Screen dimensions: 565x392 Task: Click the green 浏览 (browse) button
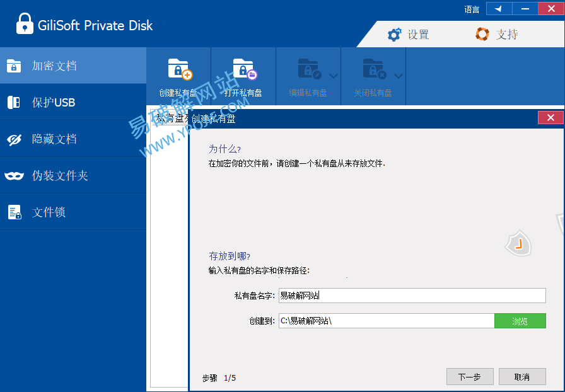click(520, 321)
